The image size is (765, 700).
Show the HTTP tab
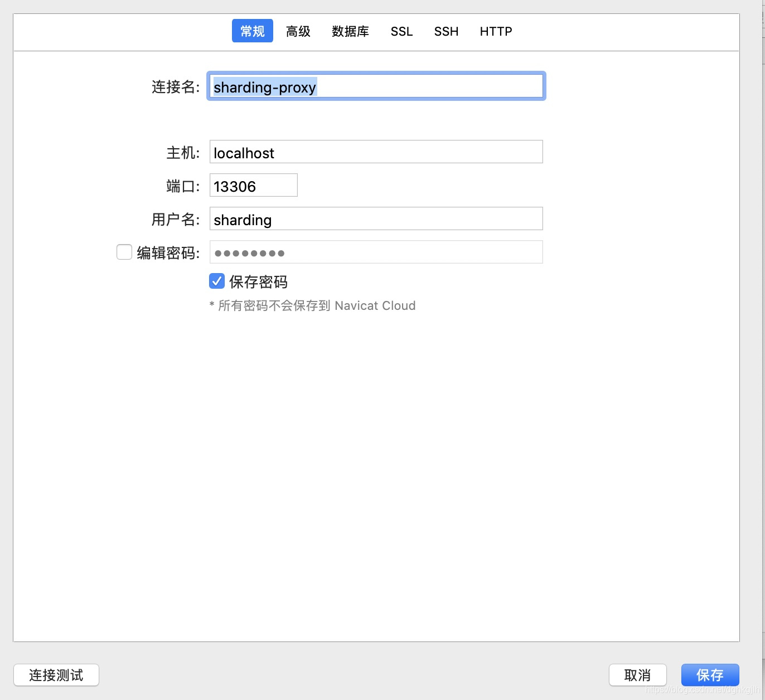pyautogui.click(x=496, y=31)
